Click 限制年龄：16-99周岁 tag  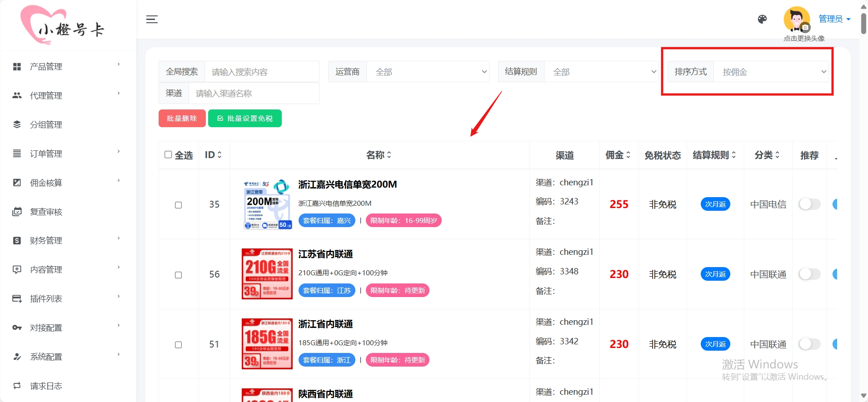[404, 220]
